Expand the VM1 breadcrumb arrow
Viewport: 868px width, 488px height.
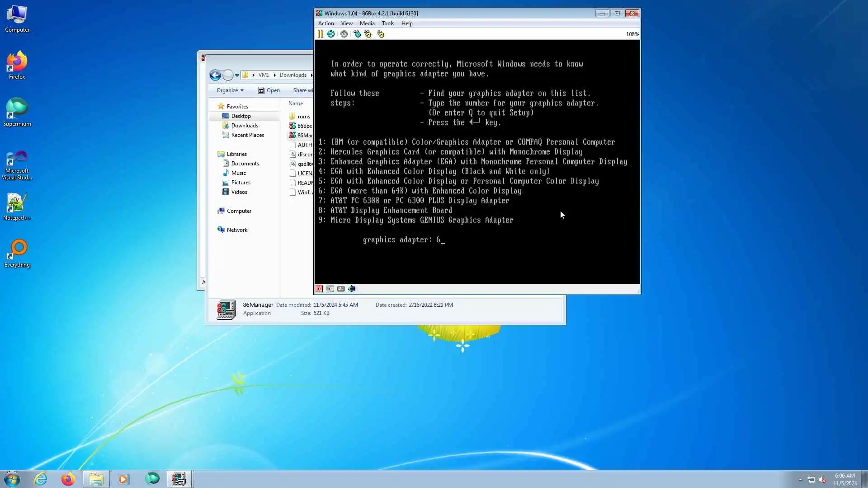tap(274, 75)
